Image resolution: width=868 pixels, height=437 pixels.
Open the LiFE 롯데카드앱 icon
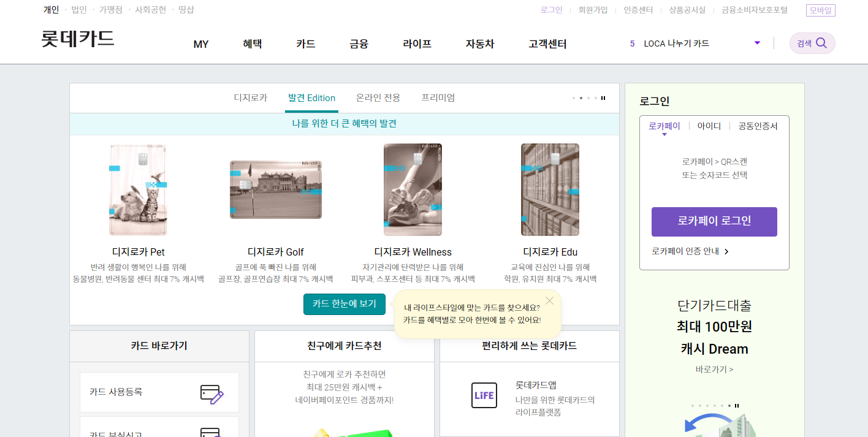pos(484,395)
